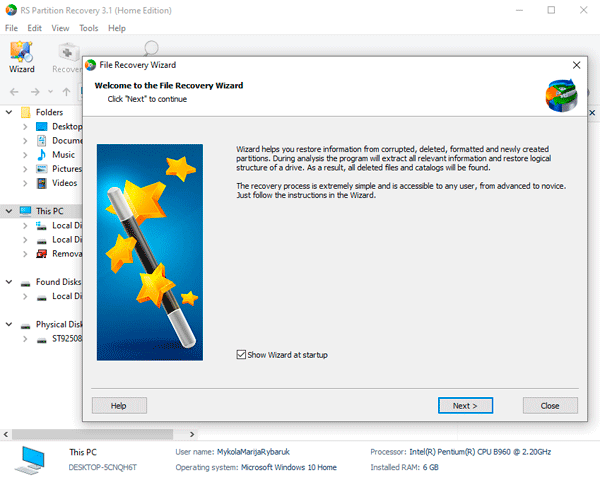The width and height of the screenshot is (600, 480).
Task: Select second Local Disk drive icon under This PC
Action: 41,241
